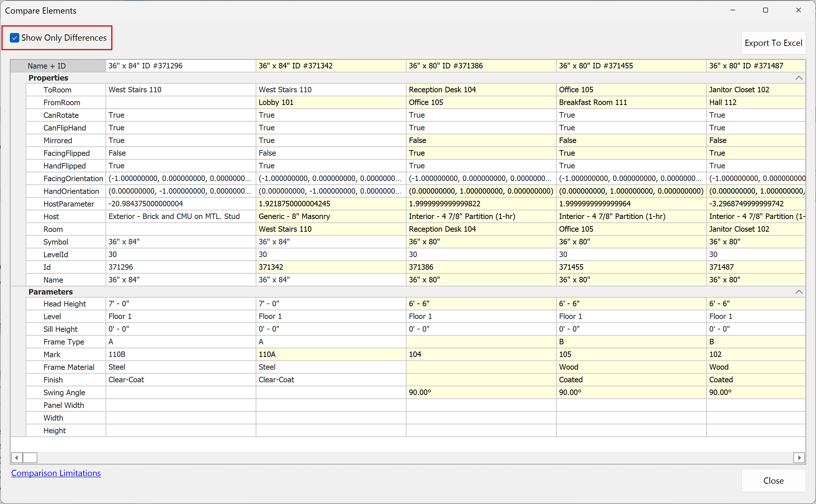Select the Parameters section header
Viewport: 816px width, 504px height.
click(408, 292)
